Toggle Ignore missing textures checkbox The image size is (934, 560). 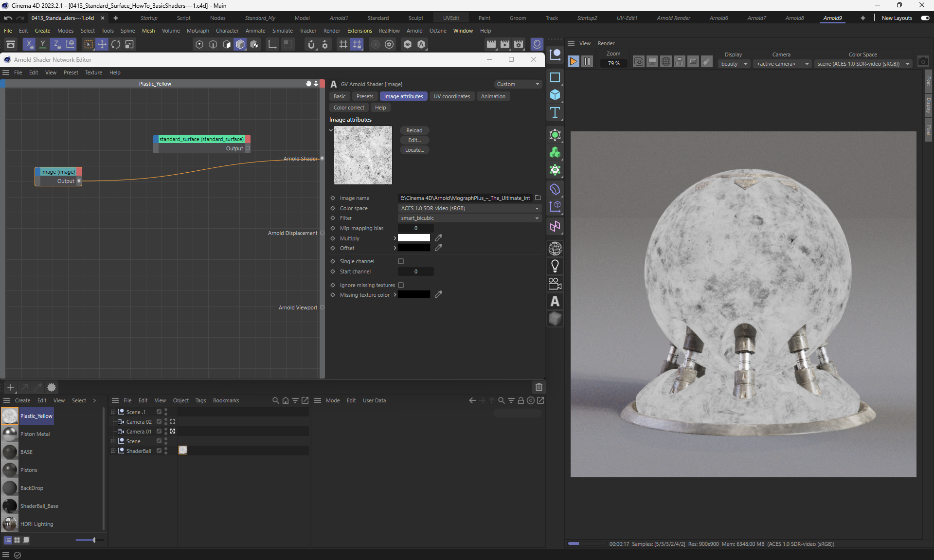pyautogui.click(x=401, y=285)
